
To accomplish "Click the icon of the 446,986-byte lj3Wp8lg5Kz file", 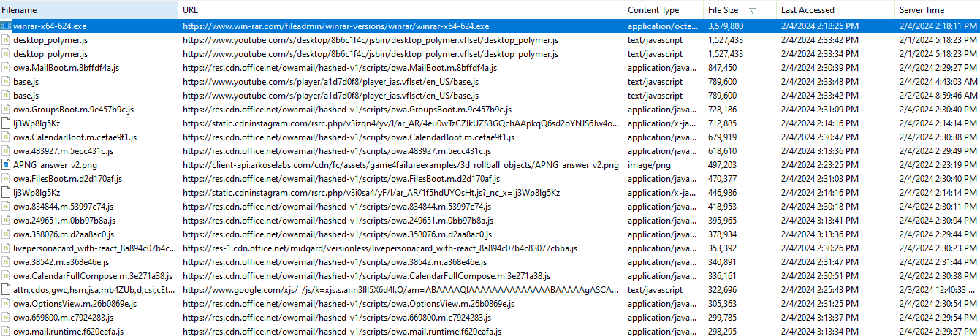I will pyautogui.click(x=6, y=192).
